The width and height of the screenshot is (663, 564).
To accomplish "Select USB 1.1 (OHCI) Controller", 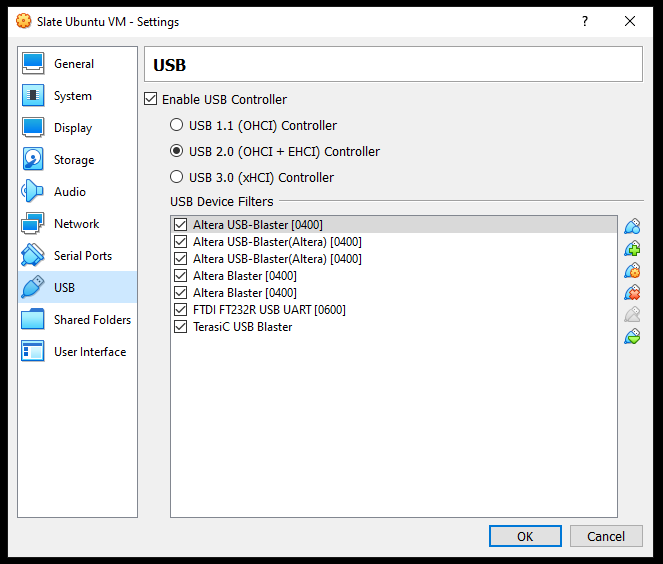I will point(176,125).
